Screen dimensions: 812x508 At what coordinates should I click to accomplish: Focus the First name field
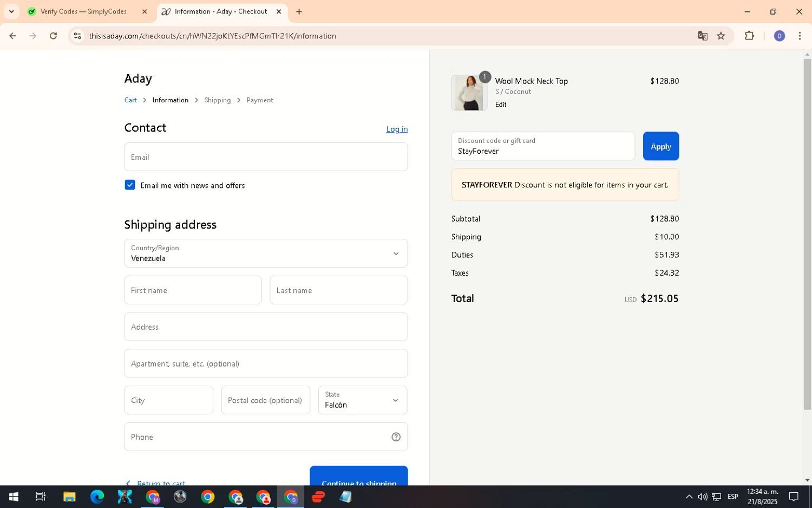tap(193, 290)
